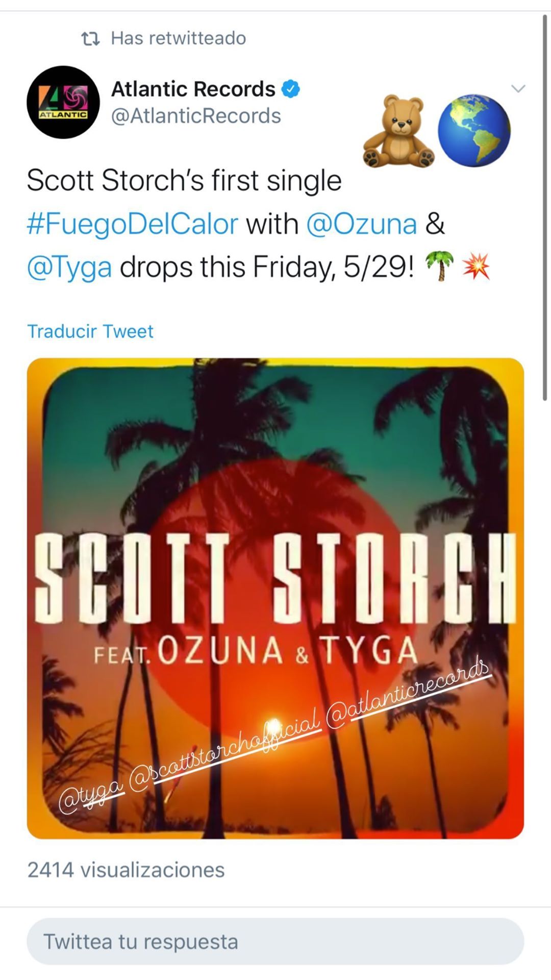Tap the teddy bear sticker

pyautogui.click(x=398, y=131)
